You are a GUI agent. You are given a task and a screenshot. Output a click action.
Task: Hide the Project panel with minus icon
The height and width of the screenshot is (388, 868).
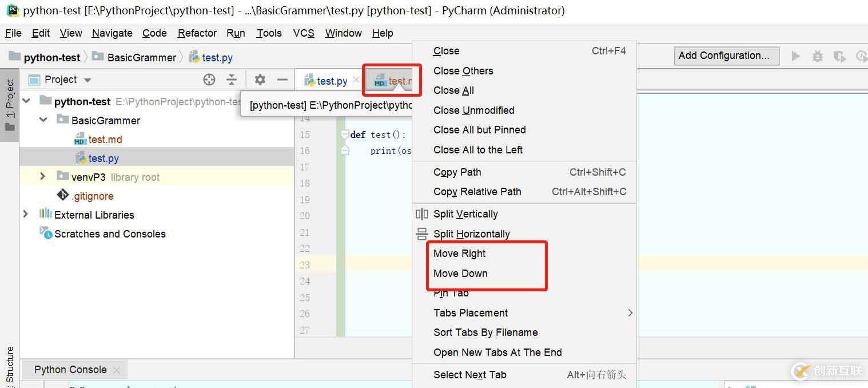click(x=282, y=80)
